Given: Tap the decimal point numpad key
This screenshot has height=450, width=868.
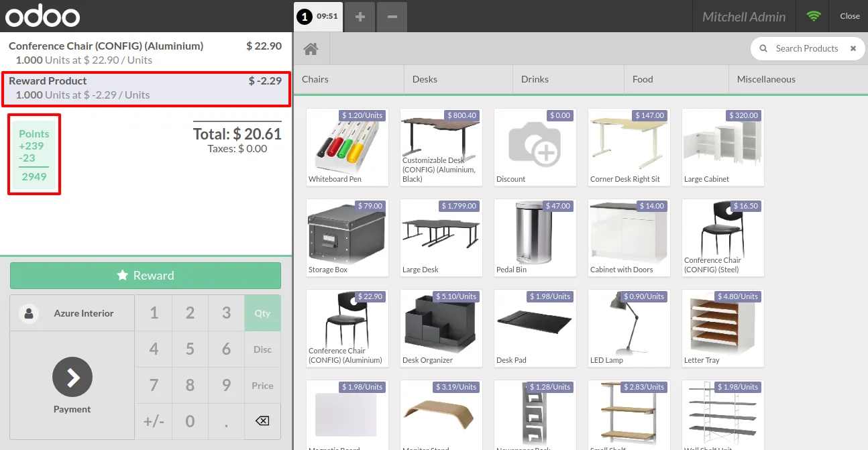Looking at the screenshot, I should pos(226,421).
